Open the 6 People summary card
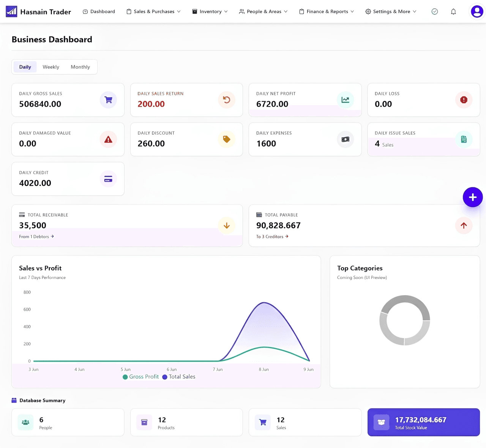This screenshot has width=486, height=448. 68,422
